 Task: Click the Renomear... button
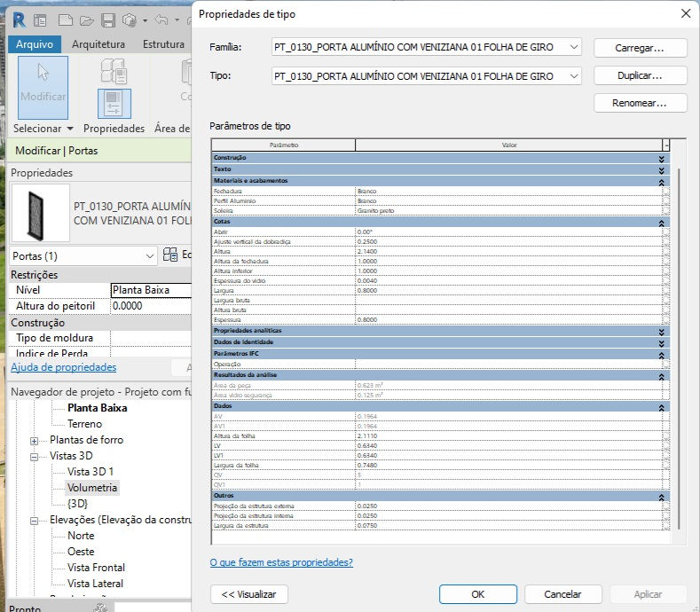[640, 103]
